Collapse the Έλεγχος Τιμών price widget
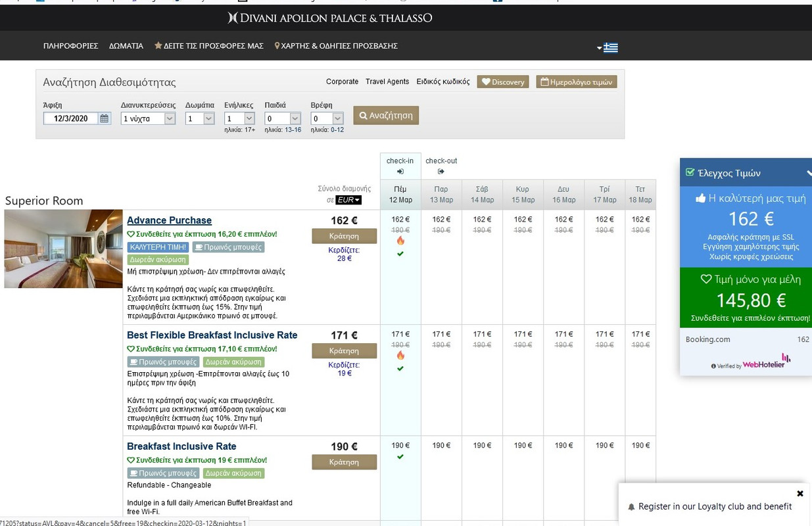 (809, 173)
